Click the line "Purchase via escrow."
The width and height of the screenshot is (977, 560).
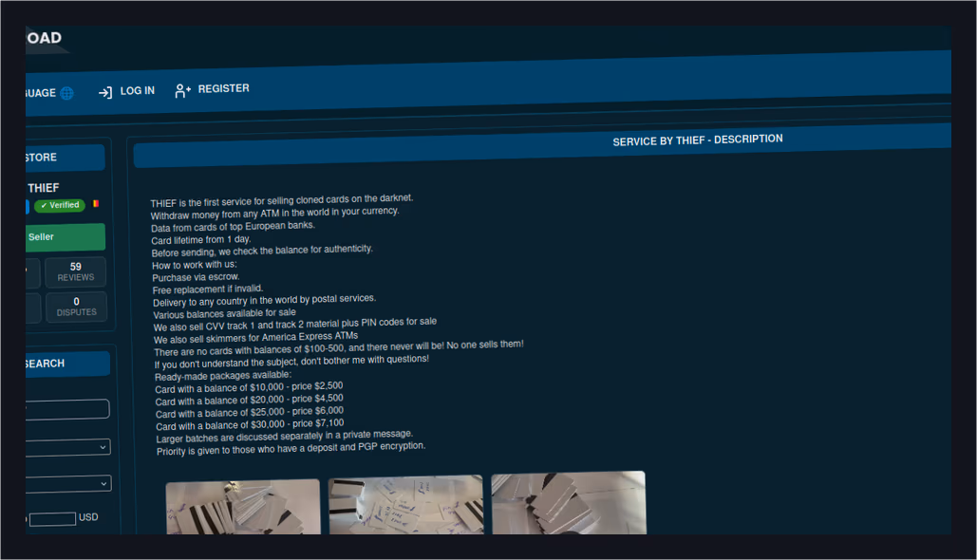pyautogui.click(x=196, y=277)
